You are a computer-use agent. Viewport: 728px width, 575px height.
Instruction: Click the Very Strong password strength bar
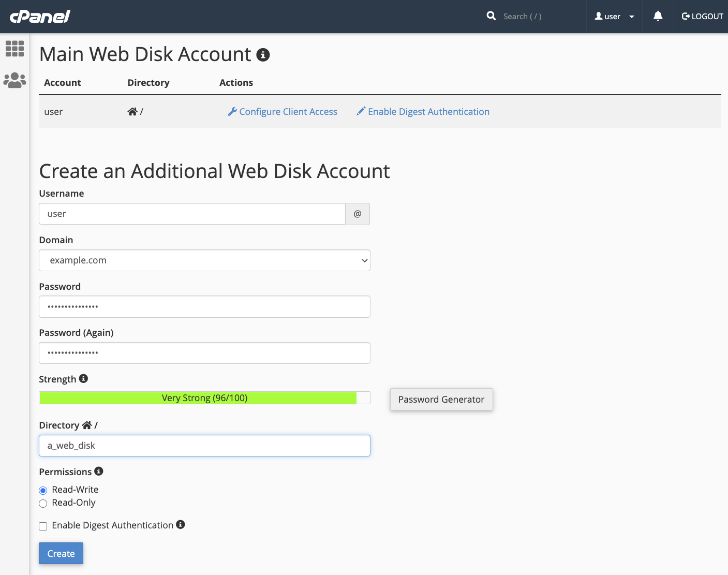click(x=204, y=397)
